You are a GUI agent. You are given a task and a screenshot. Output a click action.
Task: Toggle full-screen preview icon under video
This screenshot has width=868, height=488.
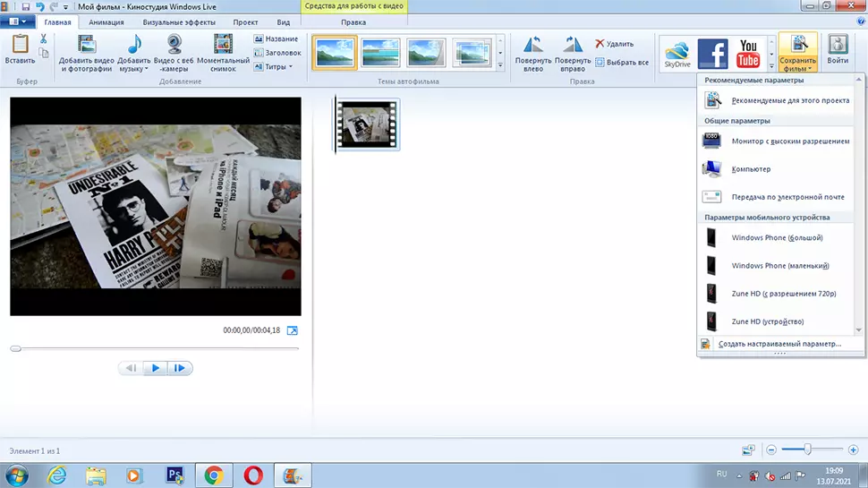click(x=292, y=330)
